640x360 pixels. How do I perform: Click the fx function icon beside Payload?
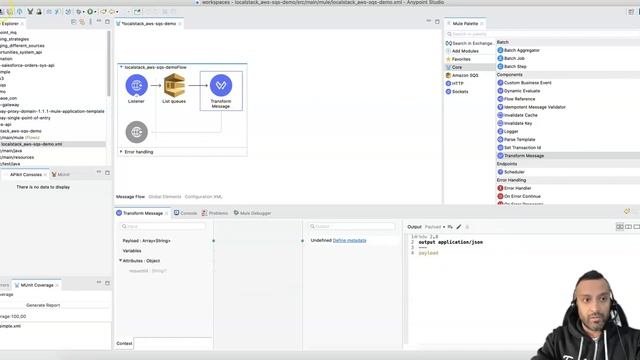450,227
